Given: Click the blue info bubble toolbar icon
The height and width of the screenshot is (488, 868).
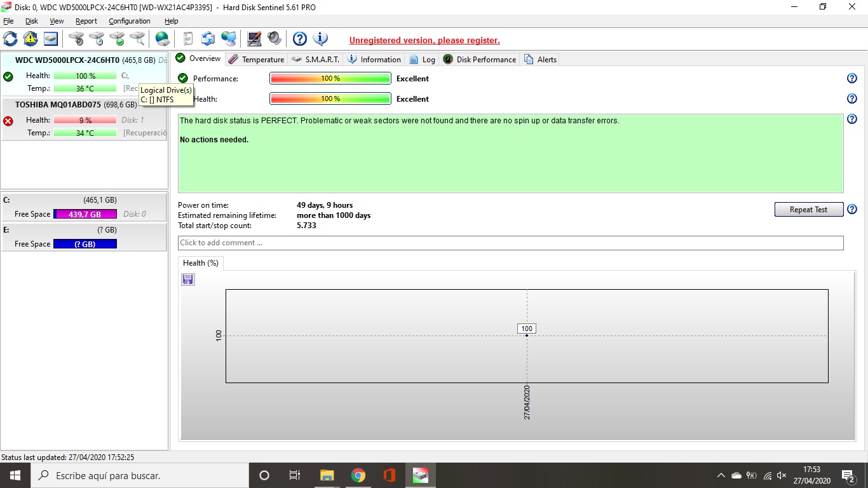Looking at the screenshot, I should pos(321,39).
